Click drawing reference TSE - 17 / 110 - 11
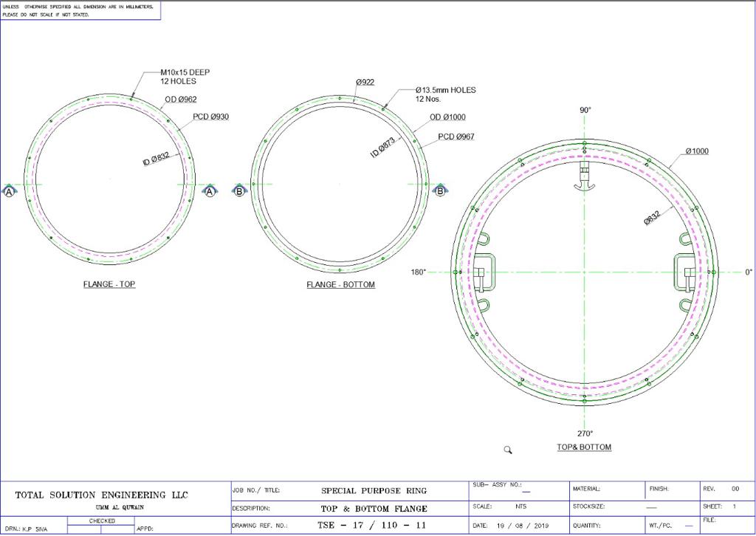This screenshot has width=756, height=536. pos(371,526)
